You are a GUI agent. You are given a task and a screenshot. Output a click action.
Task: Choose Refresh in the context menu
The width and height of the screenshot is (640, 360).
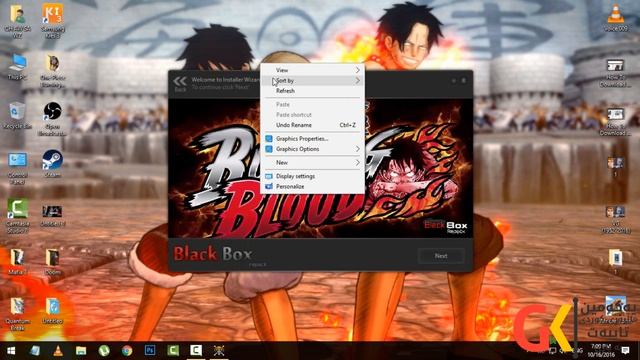tap(312, 91)
